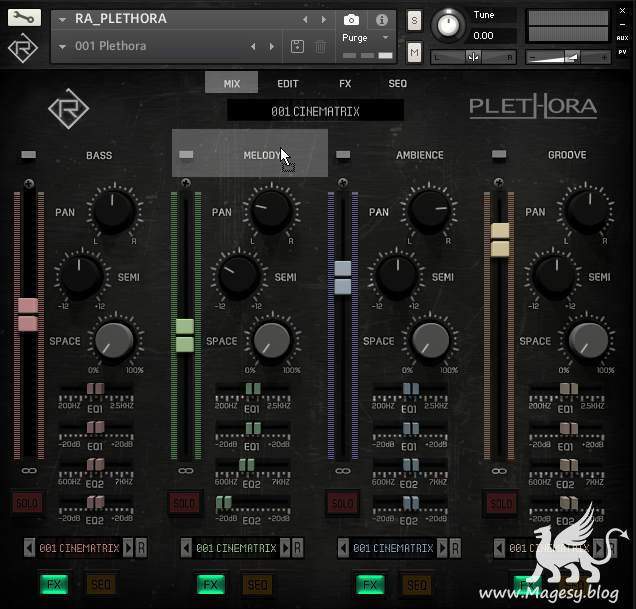Click the save preset floppy icon
The width and height of the screenshot is (636, 609).
coord(297,46)
